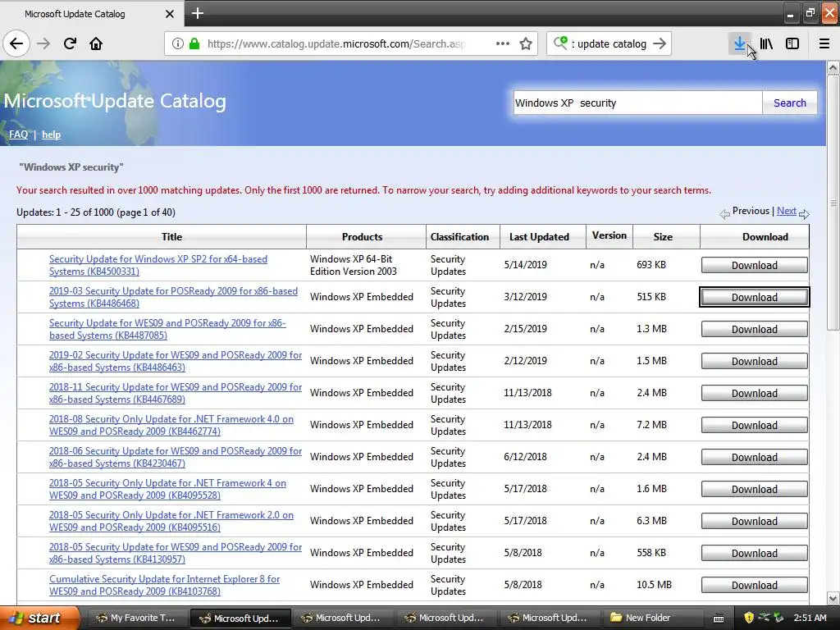Sort by Last Updated column header
Screen dimensions: 840x630
(x=539, y=237)
